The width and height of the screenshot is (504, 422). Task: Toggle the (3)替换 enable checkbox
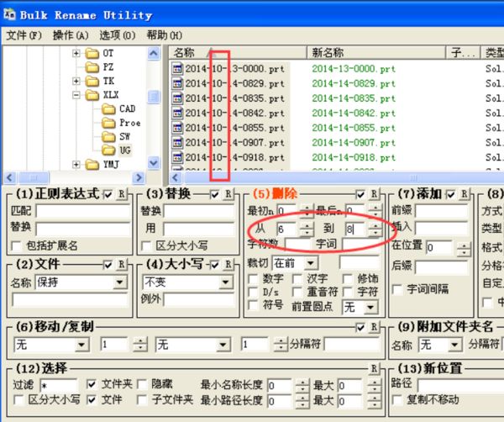214,194
